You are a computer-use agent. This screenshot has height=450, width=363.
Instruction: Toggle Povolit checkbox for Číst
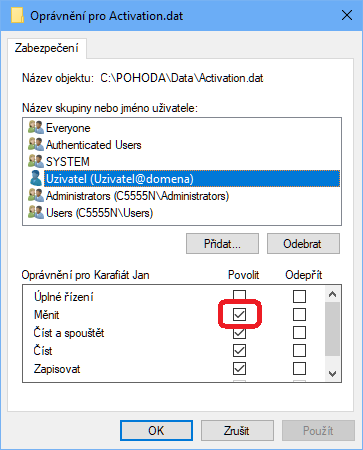(239, 351)
